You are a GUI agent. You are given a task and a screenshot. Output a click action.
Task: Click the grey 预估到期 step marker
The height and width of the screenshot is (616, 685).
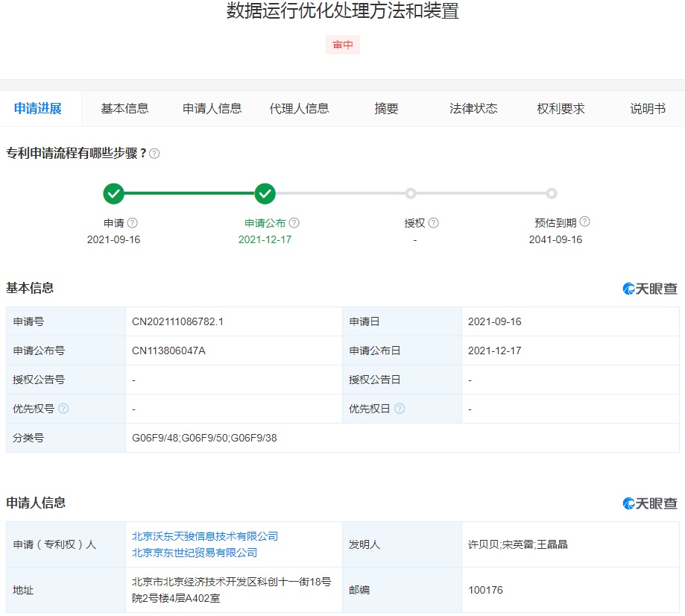click(552, 193)
